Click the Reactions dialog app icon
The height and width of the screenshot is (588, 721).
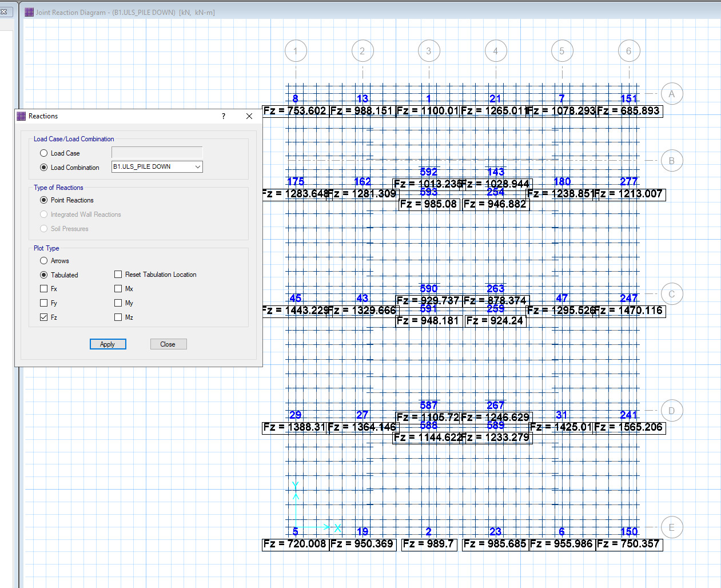pyautogui.click(x=21, y=116)
